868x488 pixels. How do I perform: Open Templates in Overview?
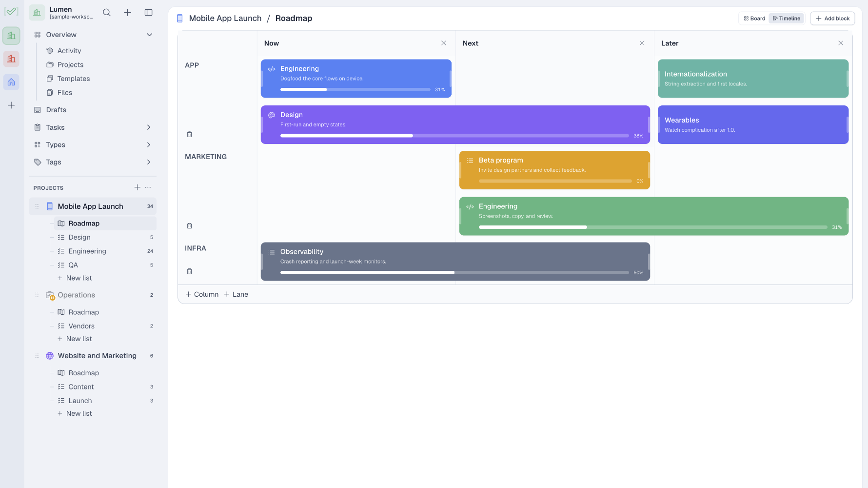tap(74, 79)
